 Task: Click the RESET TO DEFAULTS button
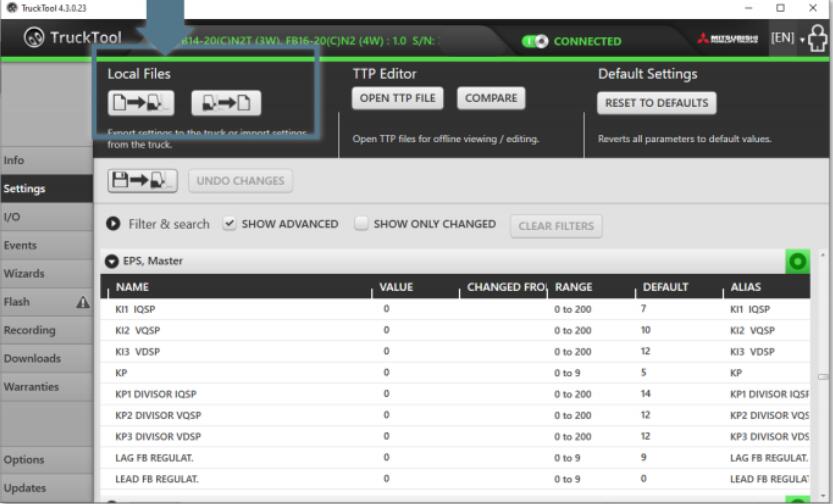(x=657, y=103)
